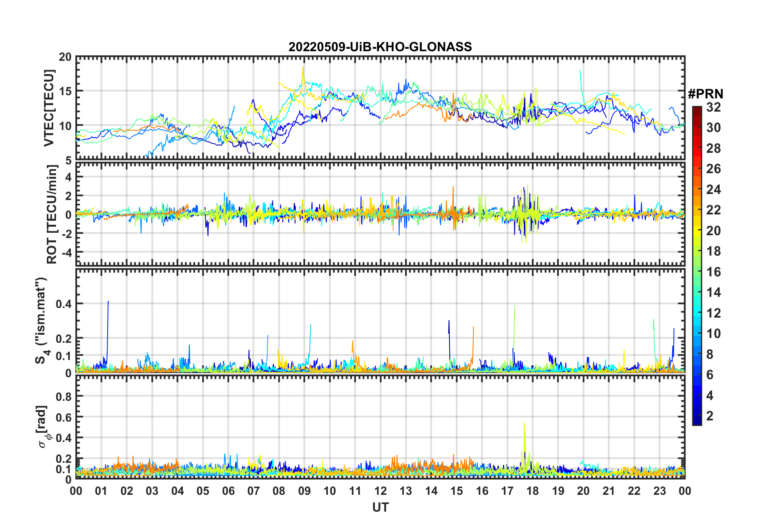Image resolution: width=761 pixels, height=532 pixels.
Task: Click colorbar tick label 20
Action: [x=713, y=231]
